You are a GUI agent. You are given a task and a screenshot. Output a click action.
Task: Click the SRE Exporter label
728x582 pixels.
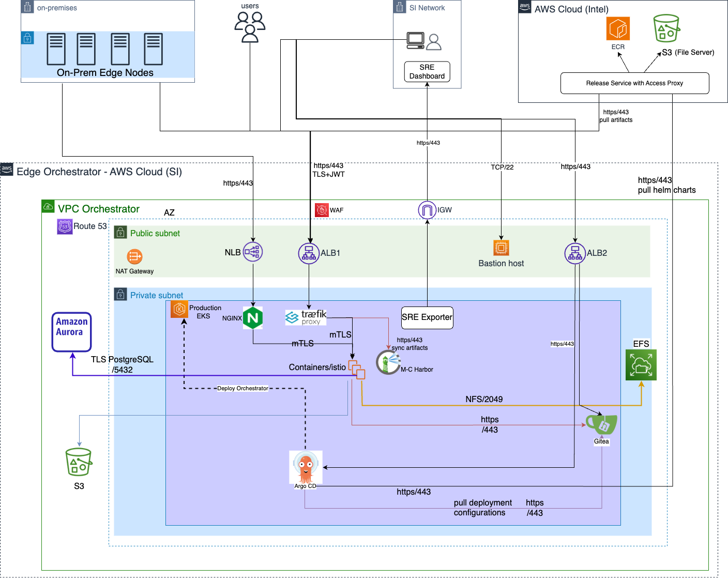coord(427,318)
